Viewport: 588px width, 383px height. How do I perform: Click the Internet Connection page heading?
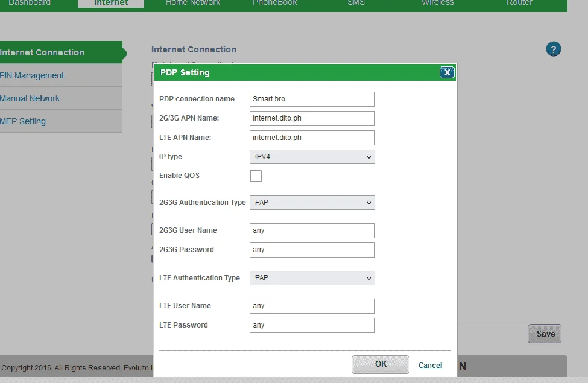[194, 49]
